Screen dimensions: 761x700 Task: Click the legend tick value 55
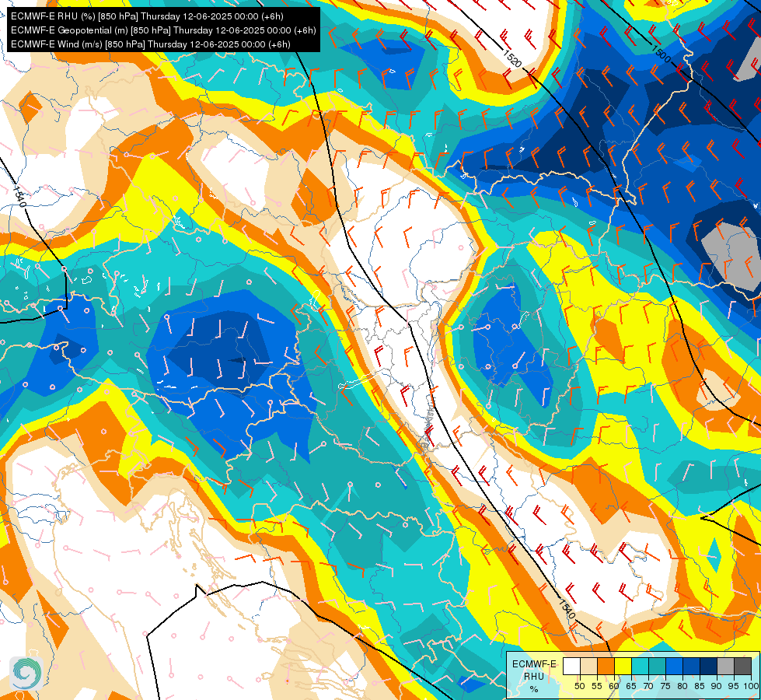pos(597,686)
